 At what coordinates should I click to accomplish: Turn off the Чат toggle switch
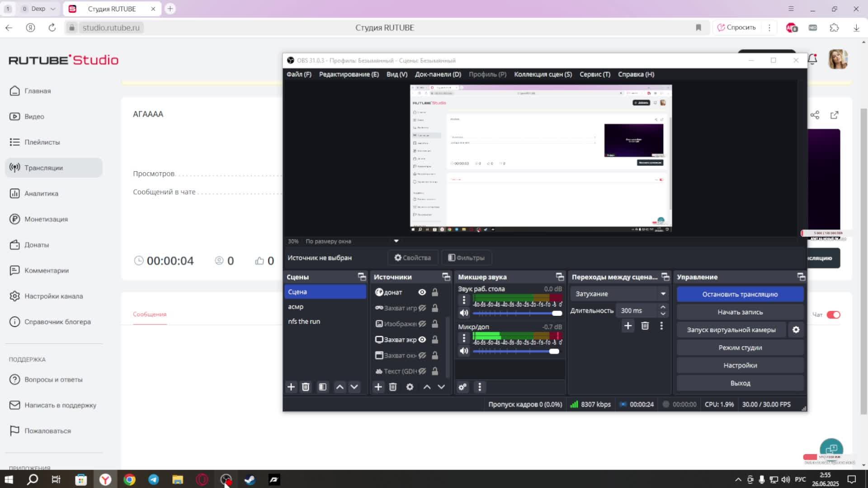(x=833, y=314)
